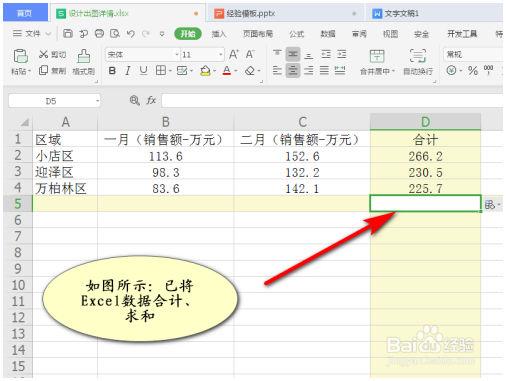This screenshot has width=506, height=381.
Task: Click the Paste clipboard icon
Action: pyautogui.click(x=20, y=56)
